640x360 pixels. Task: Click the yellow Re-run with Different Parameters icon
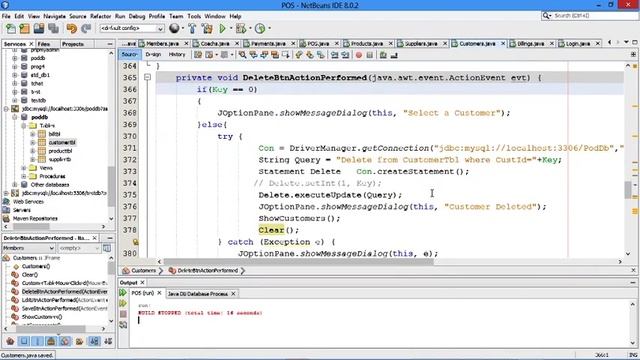123,303
